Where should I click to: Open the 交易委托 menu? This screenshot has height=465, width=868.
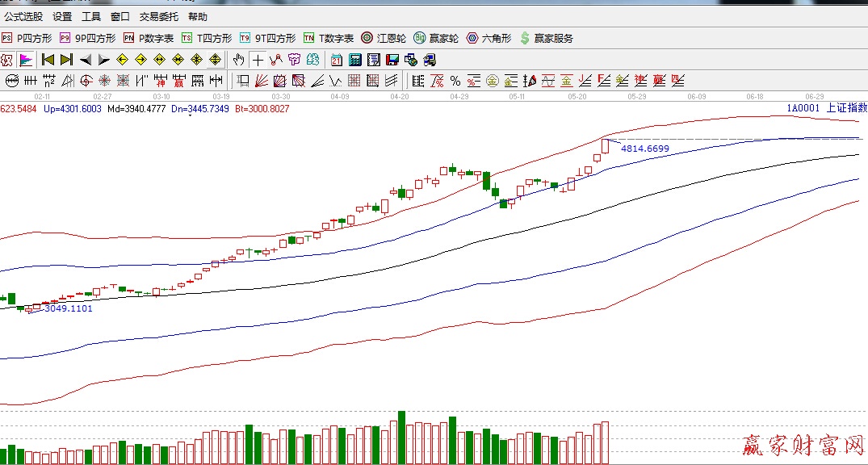(158, 16)
